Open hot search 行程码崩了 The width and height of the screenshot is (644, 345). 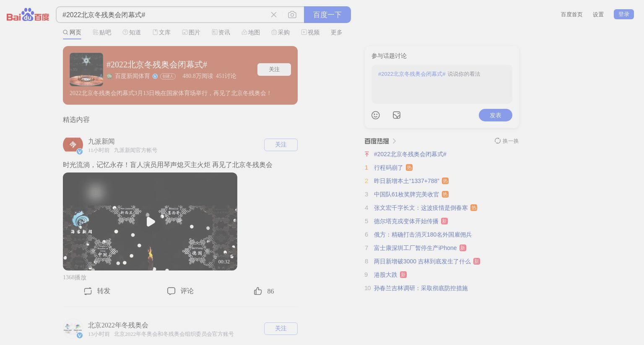tap(388, 168)
